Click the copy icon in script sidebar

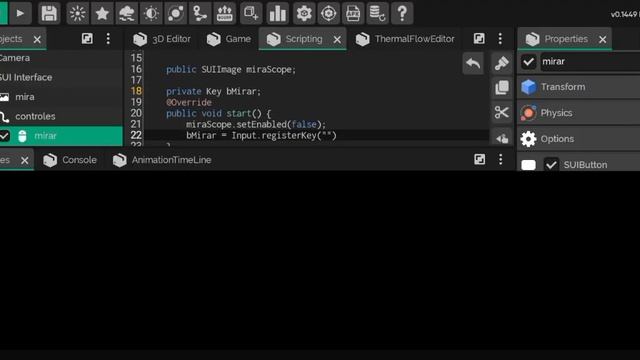click(x=502, y=88)
